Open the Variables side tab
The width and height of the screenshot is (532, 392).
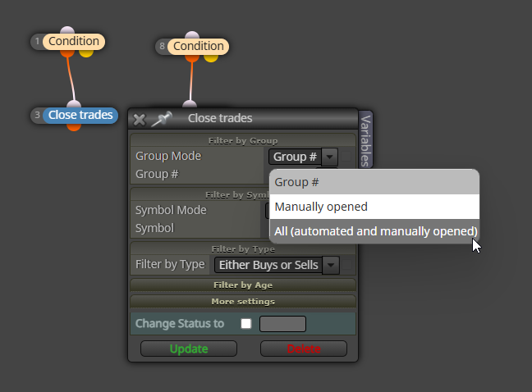(x=366, y=140)
